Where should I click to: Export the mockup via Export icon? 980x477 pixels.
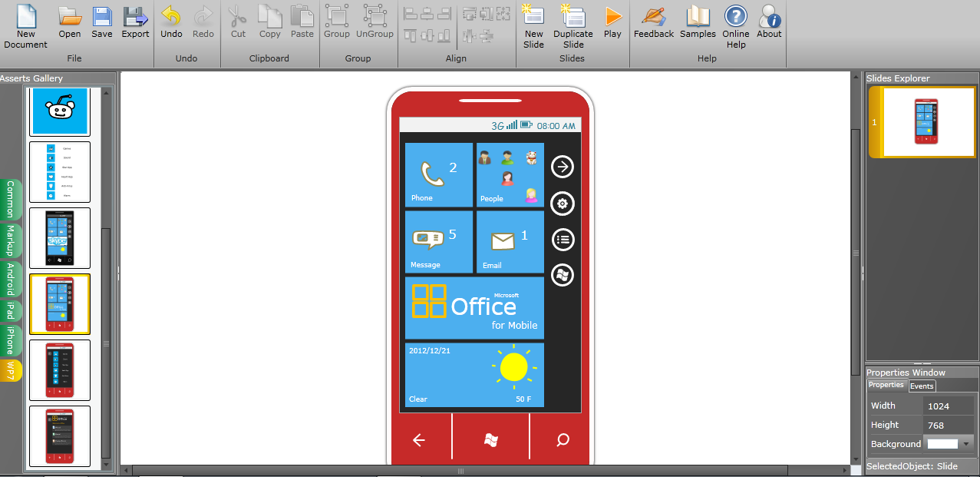point(136,22)
